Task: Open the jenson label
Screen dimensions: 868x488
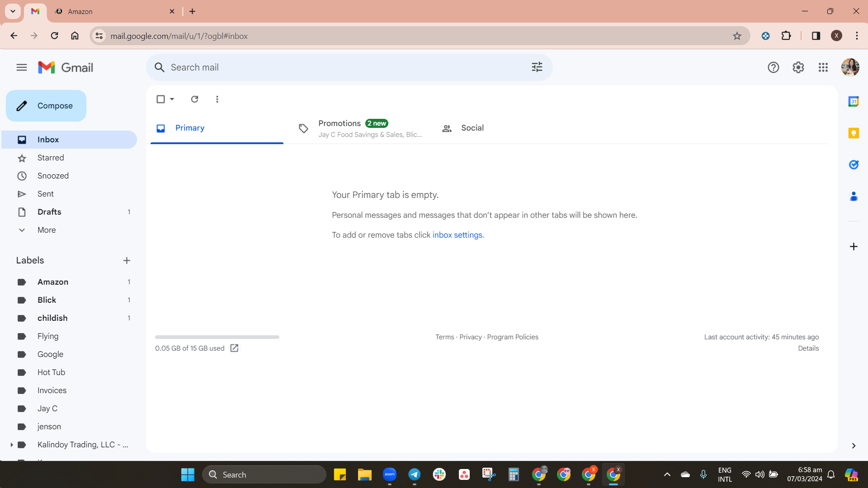Action: [69, 427]
